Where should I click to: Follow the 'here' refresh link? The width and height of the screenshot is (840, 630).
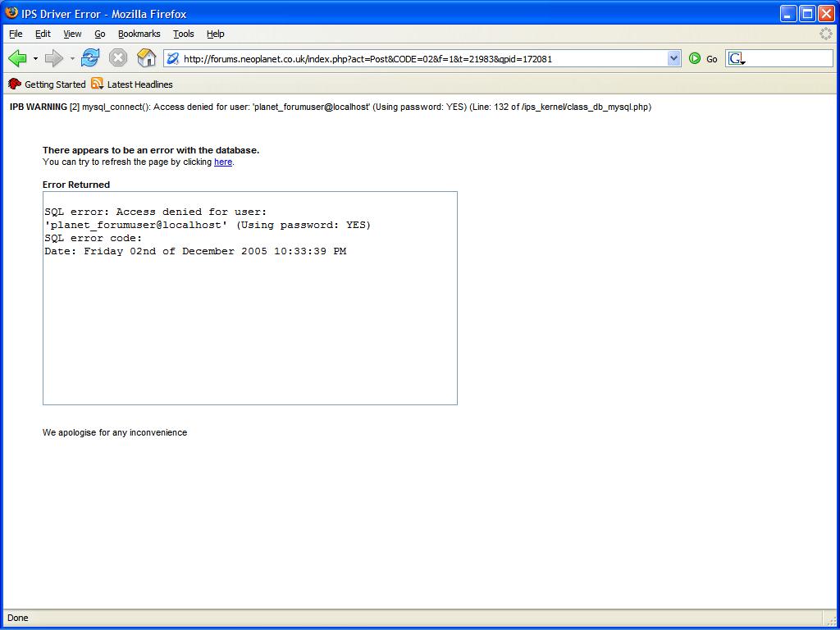coord(223,162)
